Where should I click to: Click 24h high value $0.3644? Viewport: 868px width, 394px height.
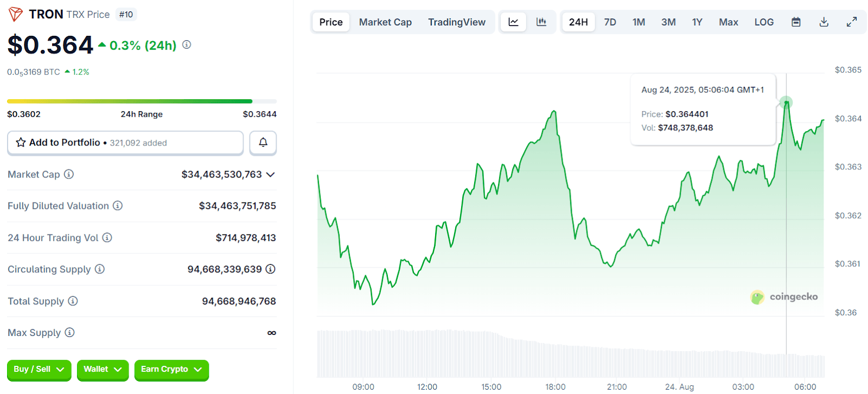[259, 114]
